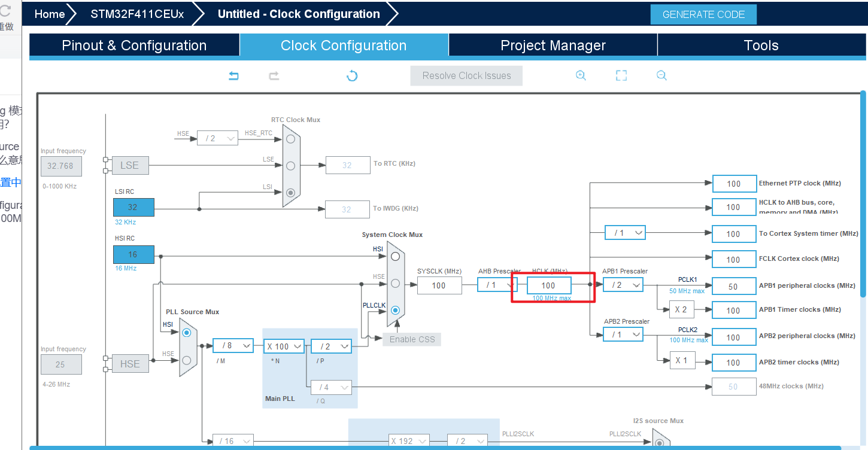Select LSE in RTC Clock Mux
The image size is (868, 450).
290,165
